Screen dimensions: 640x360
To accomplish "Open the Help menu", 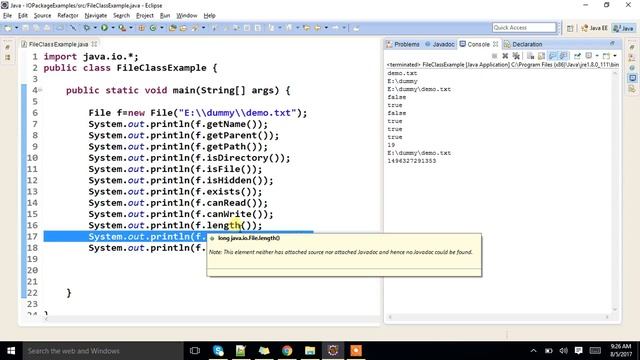I will (209, 16).
